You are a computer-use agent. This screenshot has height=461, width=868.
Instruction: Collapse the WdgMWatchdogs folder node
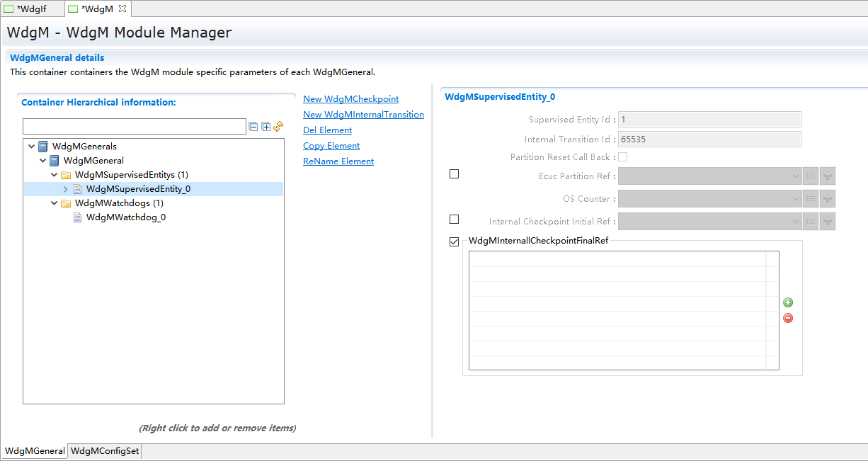(55, 203)
